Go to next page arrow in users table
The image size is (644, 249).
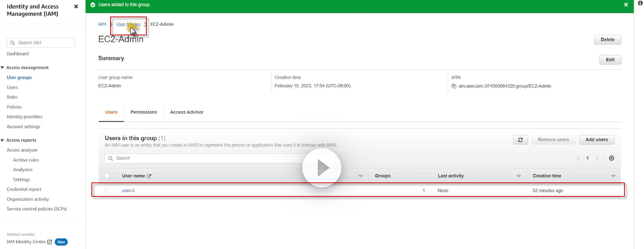597,158
